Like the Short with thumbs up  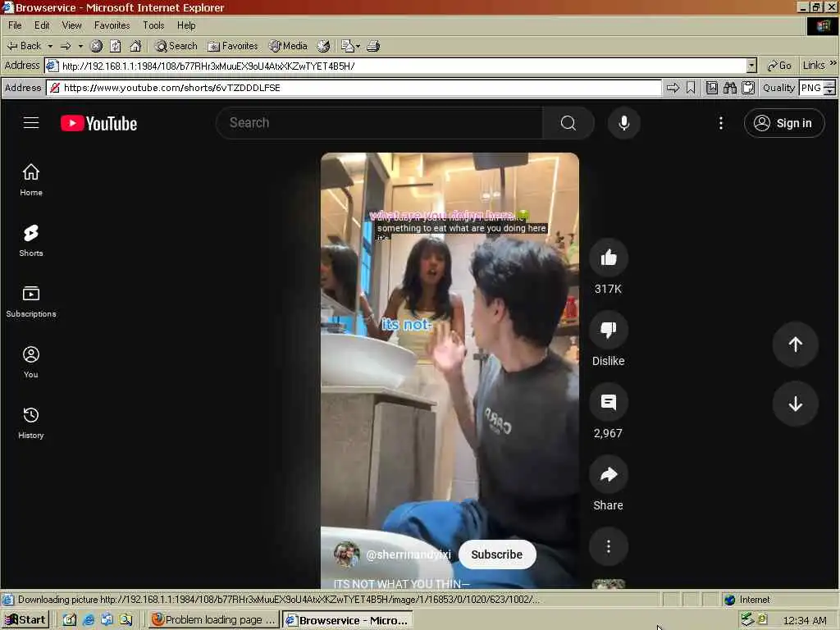pos(609,258)
